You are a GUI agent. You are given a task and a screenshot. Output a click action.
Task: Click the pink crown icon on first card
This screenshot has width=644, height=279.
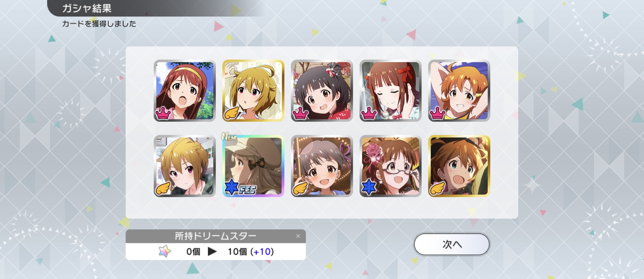tap(163, 113)
